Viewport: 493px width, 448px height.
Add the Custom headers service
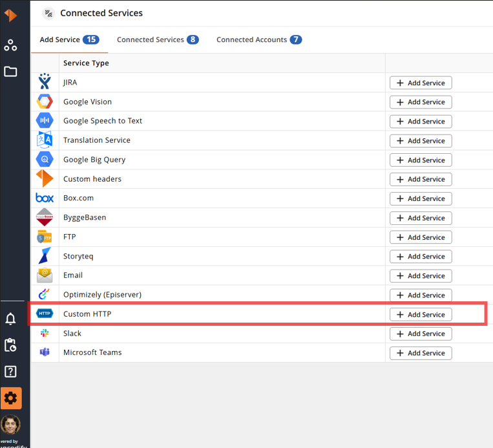(421, 179)
